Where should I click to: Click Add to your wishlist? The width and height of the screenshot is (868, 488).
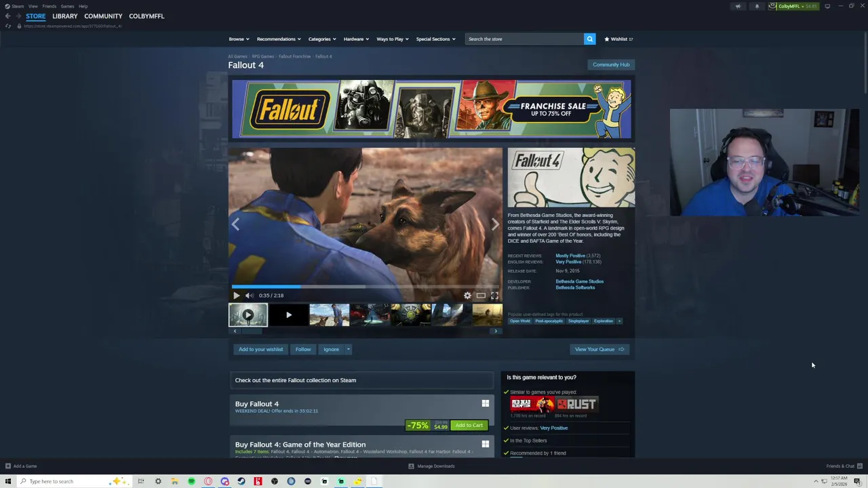coord(260,349)
